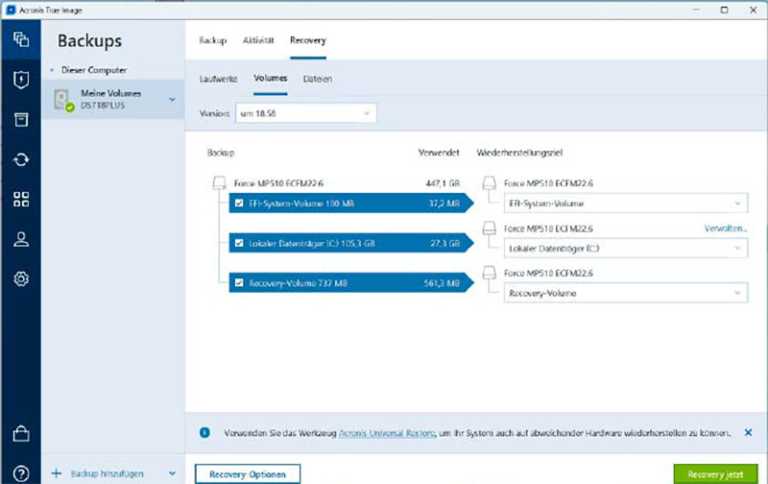
Task: Open Settings gear in sidebar
Action: (x=21, y=279)
